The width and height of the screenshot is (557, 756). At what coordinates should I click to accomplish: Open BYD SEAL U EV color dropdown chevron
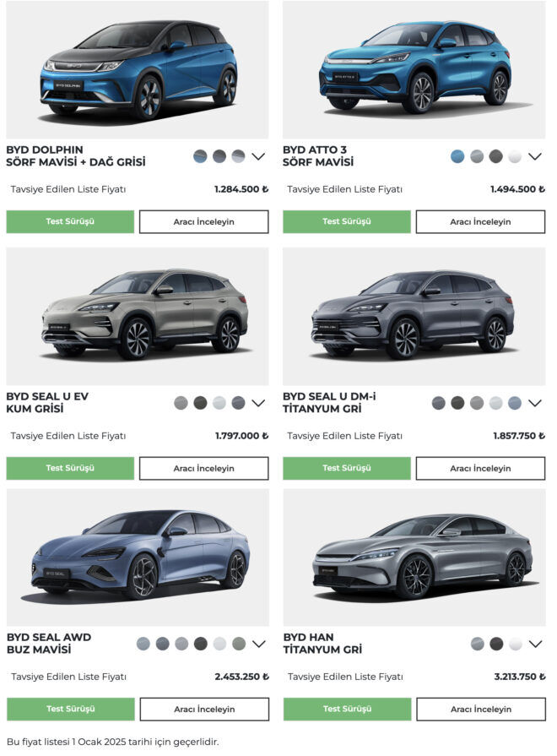coord(259,403)
